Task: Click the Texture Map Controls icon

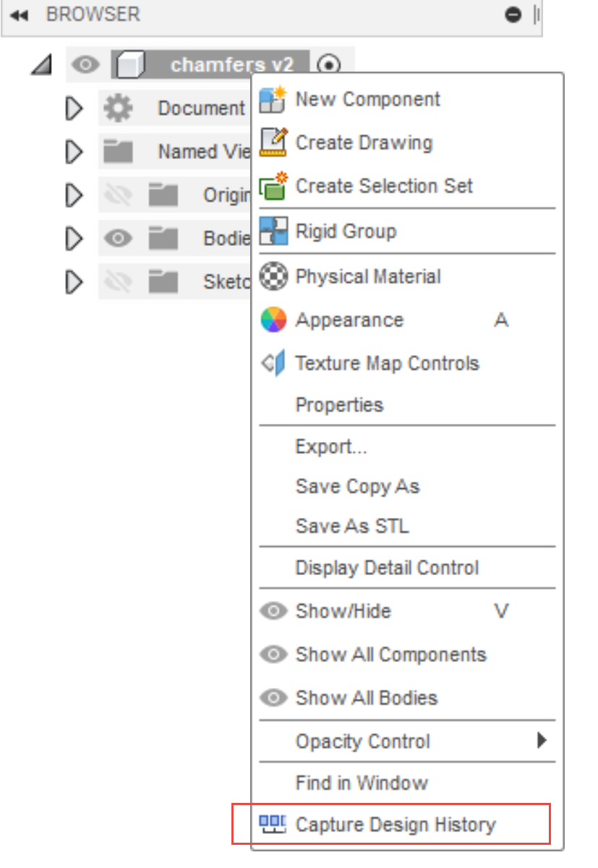Action: 274,363
